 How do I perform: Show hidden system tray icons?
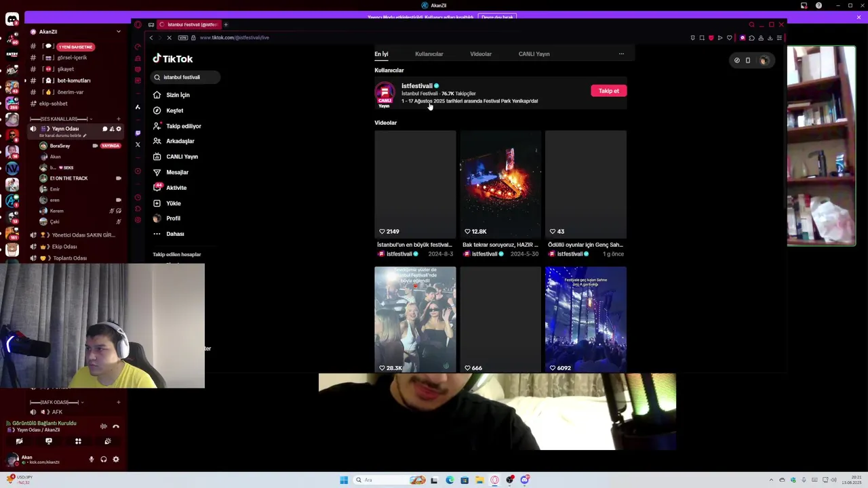(771, 480)
